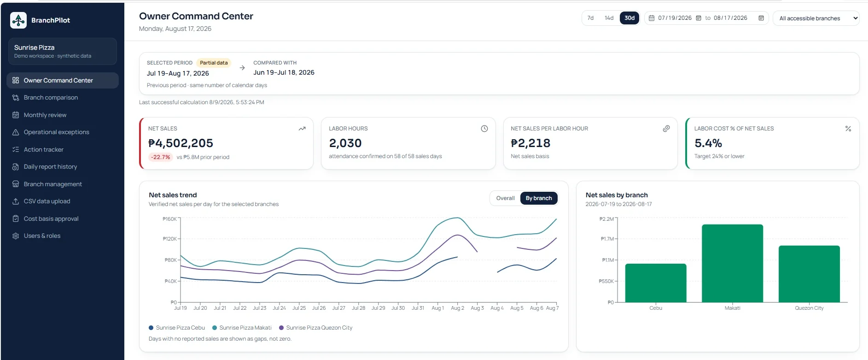Click the Action tracker checklist icon
Viewport: 868px width, 360px height.
point(16,149)
